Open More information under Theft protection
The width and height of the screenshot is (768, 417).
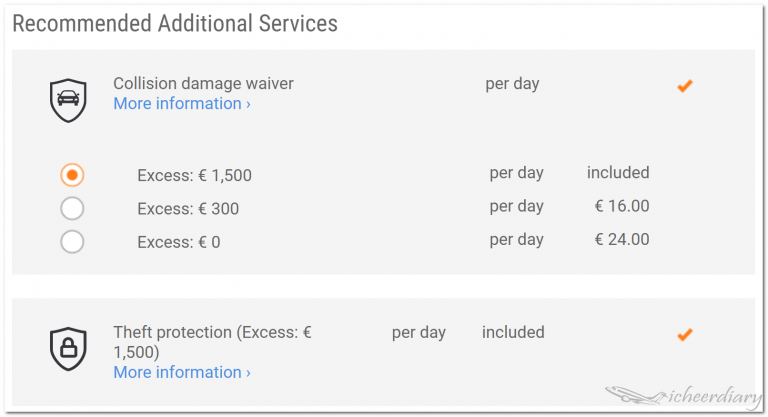[181, 372]
